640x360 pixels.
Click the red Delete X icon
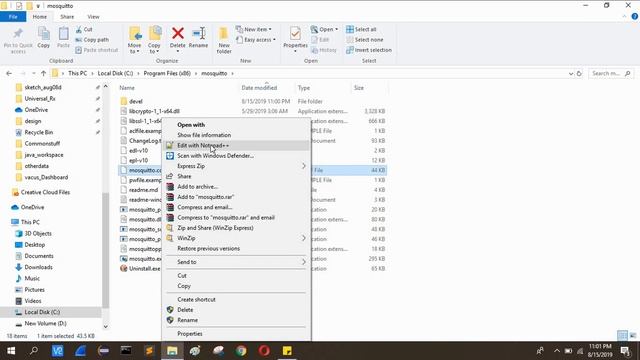point(178,33)
